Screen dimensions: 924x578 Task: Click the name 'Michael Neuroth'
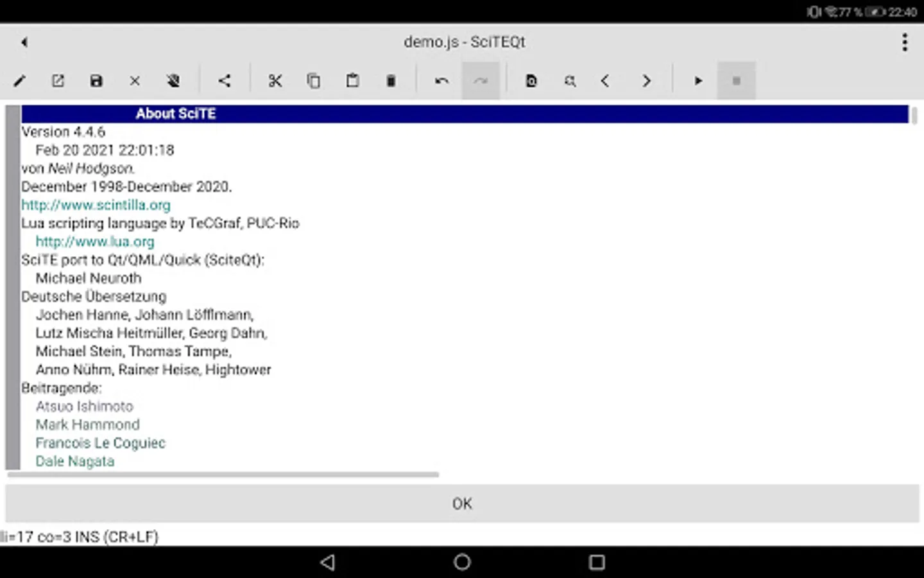pos(89,278)
